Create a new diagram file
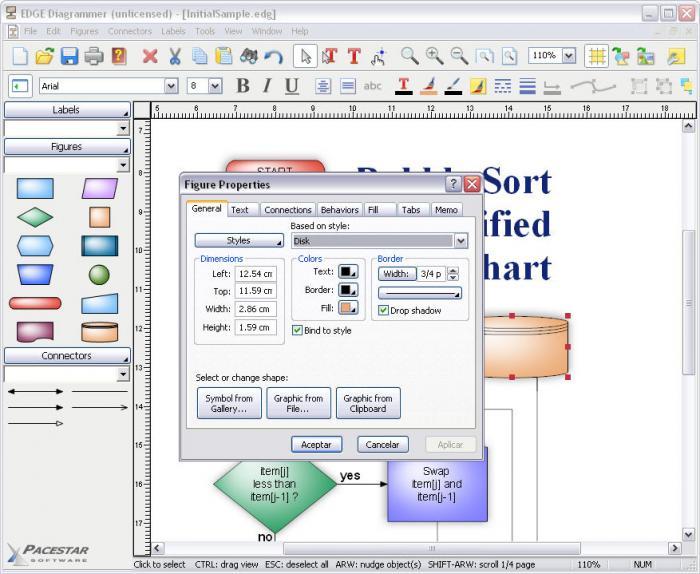The image size is (700, 574). click(x=20, y=56)
